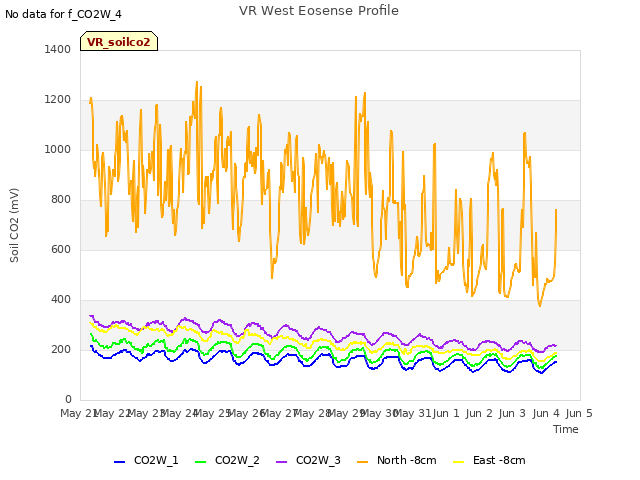
Task: Click the May 31 x-axis tick label
Action: [413, 413]
